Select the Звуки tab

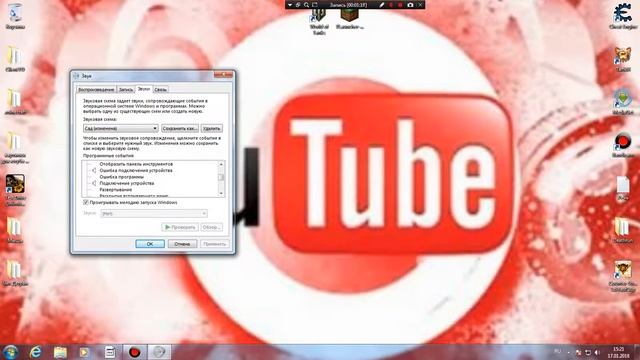point(144,89)
